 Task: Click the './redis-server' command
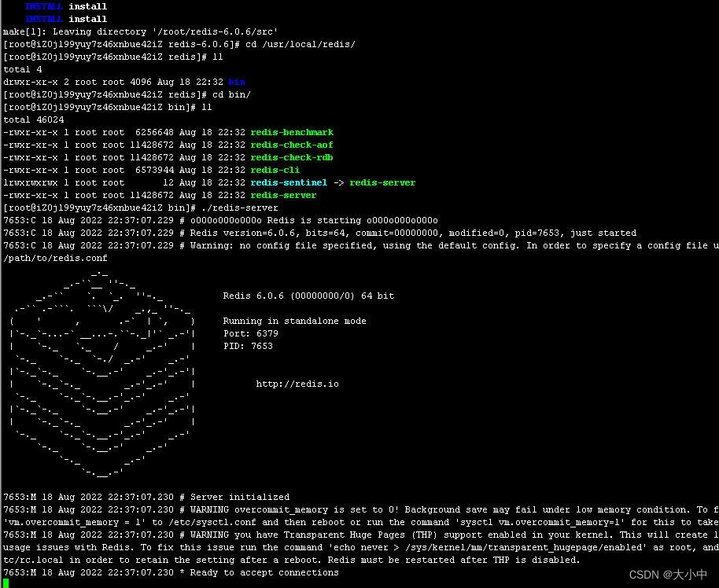pos(240,208)
